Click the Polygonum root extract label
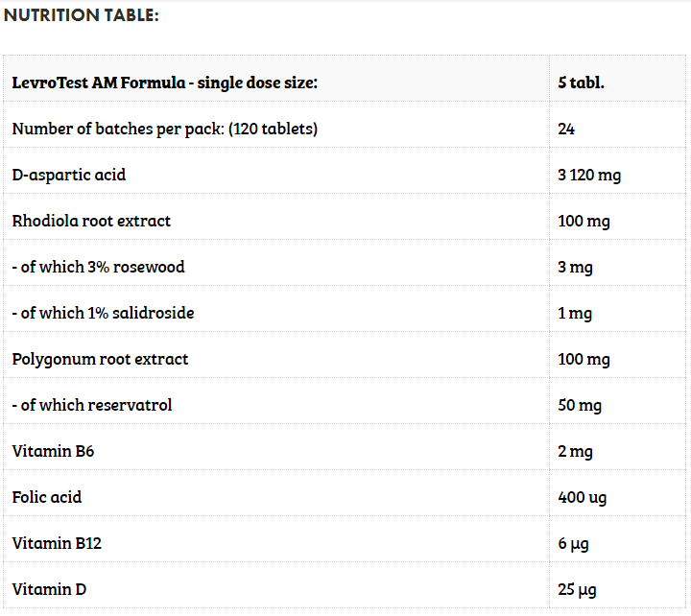The image size is (691, 616). pyautogui.click(x=100, y=359)
